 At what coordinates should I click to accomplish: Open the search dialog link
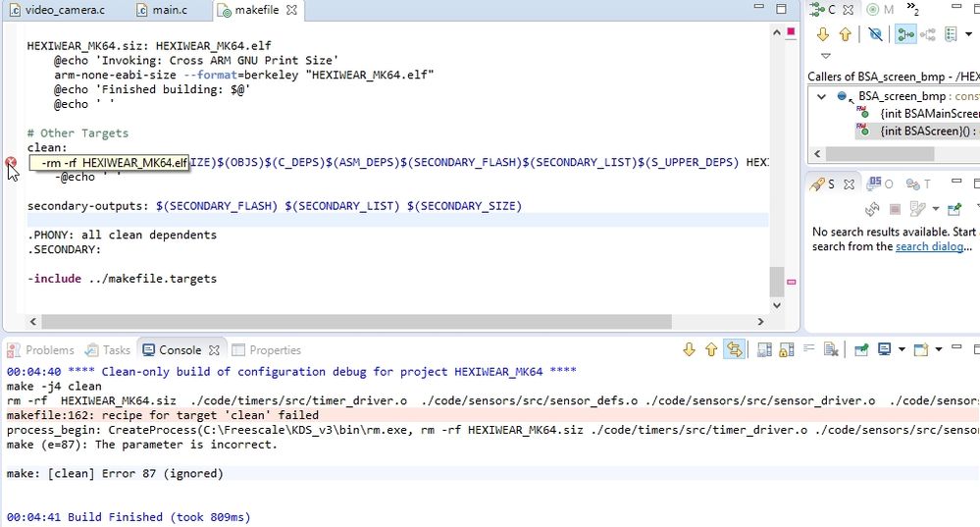point(929,246)
